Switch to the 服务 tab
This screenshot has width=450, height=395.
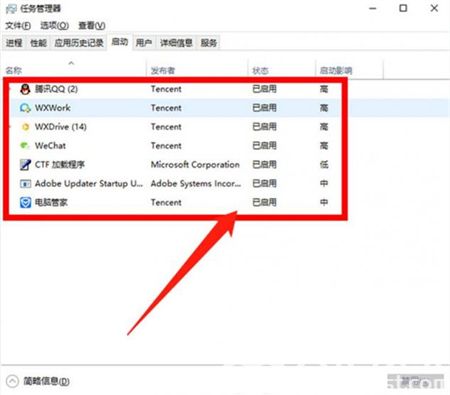[209, 43]
